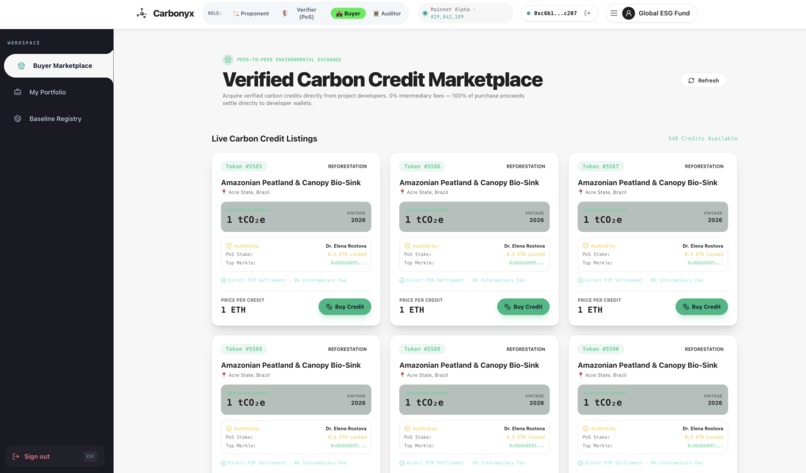Disconnect wallet using the logout arrow icon

pos(588,13)
